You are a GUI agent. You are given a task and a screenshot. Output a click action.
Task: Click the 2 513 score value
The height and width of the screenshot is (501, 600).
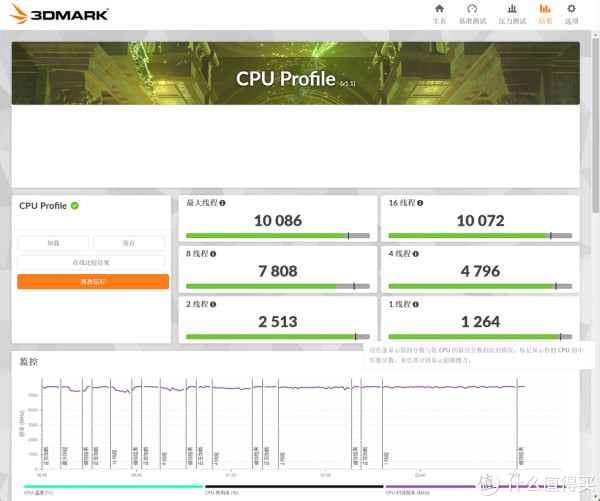pos(278,322)
